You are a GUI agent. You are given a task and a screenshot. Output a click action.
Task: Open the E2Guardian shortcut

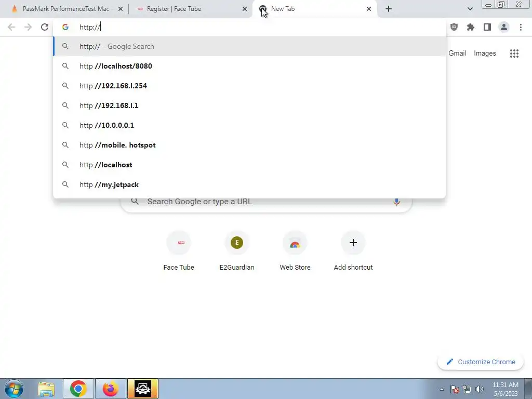point(237,251)
